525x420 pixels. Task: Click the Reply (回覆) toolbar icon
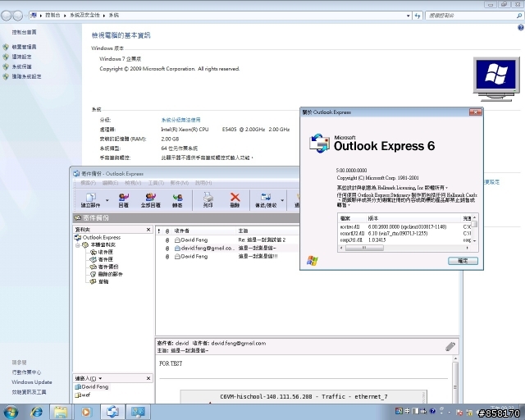124,200
